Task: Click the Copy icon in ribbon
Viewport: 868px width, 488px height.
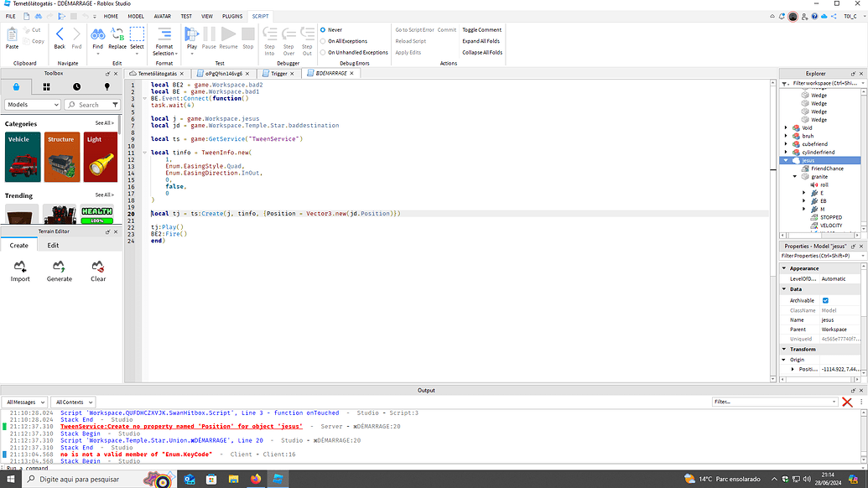Action: click(x=26, y=41)
